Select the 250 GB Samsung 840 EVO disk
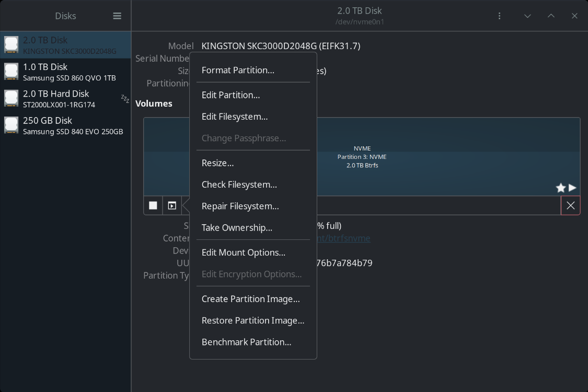The image size is (588, 392). tap(65, 125)
